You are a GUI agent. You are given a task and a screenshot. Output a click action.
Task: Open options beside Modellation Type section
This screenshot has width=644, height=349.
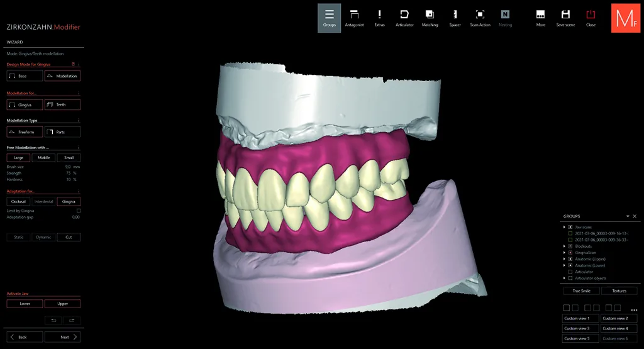point(79,120)
